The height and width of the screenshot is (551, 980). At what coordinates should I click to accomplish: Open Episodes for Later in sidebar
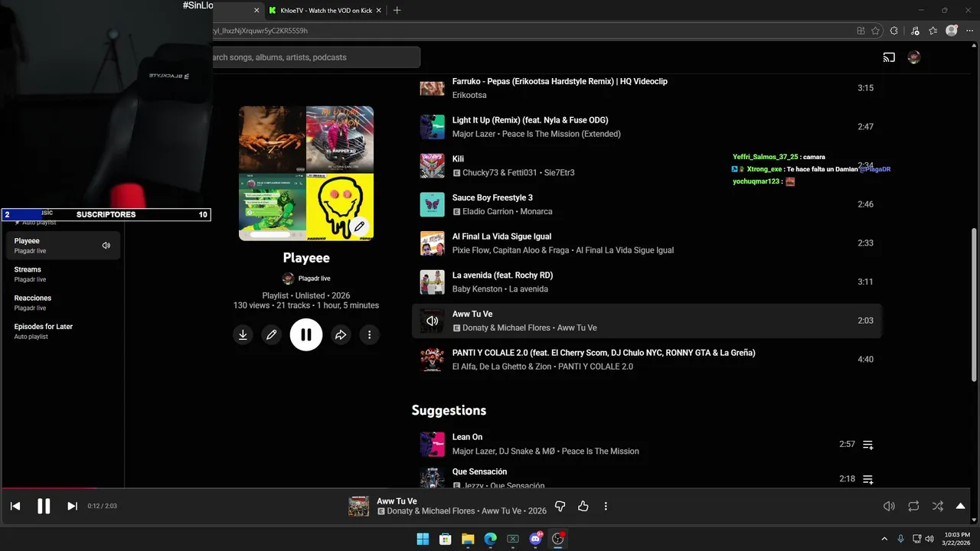click(63, 331)
